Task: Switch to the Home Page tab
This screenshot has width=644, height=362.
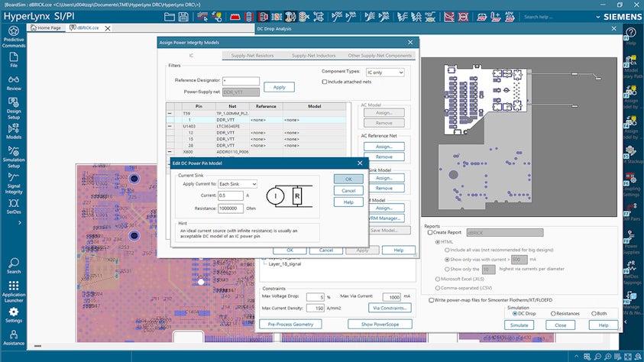Action: point(46,28)
